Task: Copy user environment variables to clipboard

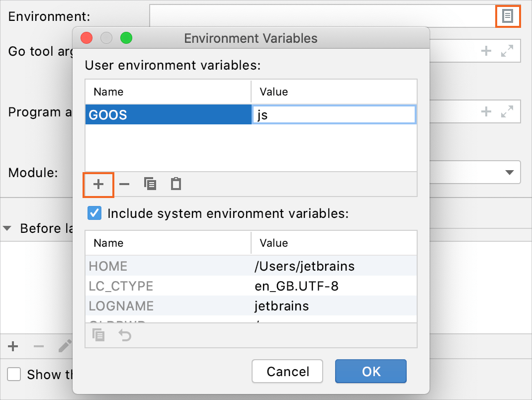Action: [x=150, y=184]
